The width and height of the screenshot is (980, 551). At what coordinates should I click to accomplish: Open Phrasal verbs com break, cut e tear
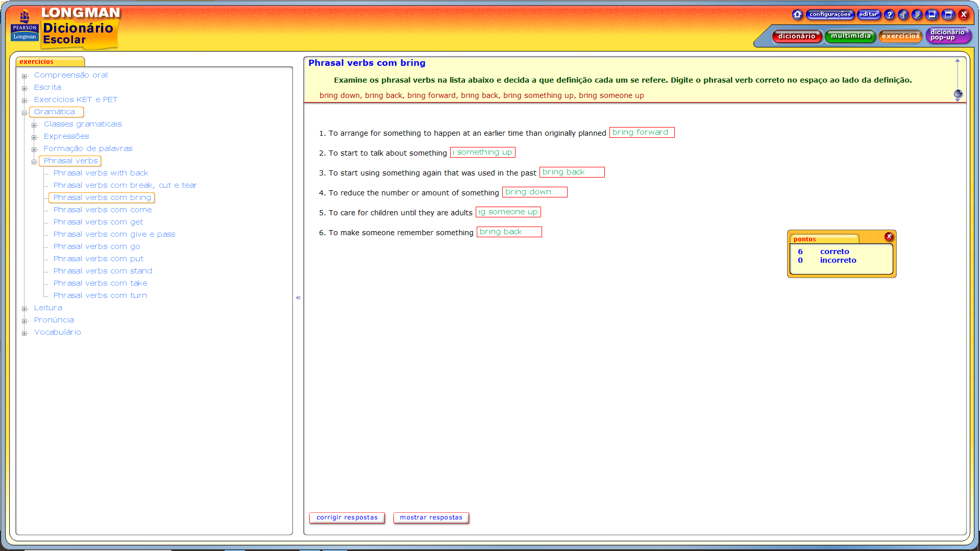pos(125,185)
